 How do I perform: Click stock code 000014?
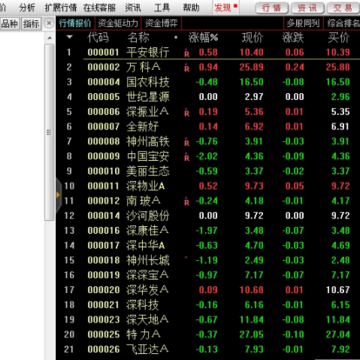pos(103,216)
